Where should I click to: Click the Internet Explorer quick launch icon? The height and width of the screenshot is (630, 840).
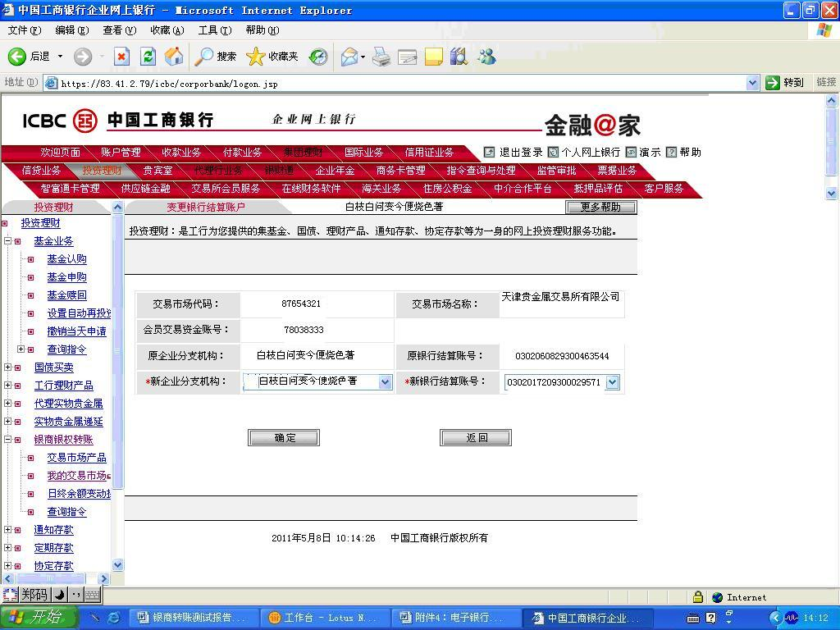tap(113, 618)
